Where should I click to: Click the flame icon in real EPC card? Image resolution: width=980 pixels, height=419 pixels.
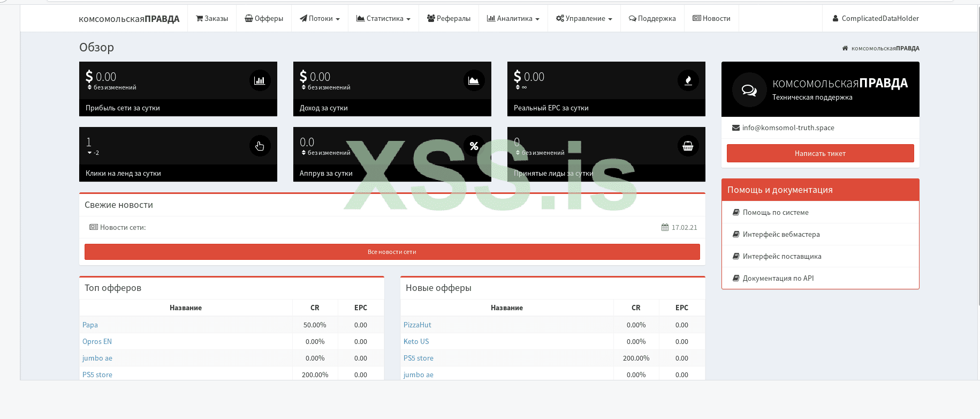click(x=688, y=80)
